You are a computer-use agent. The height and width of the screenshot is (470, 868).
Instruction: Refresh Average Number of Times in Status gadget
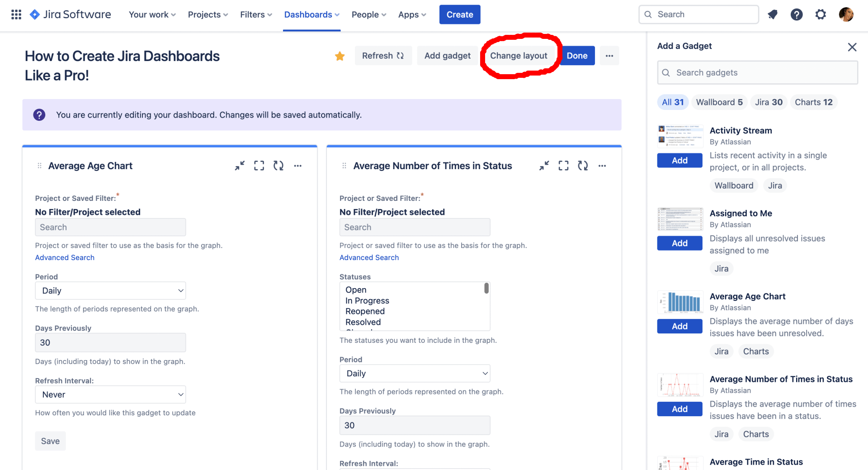(583, 166)
